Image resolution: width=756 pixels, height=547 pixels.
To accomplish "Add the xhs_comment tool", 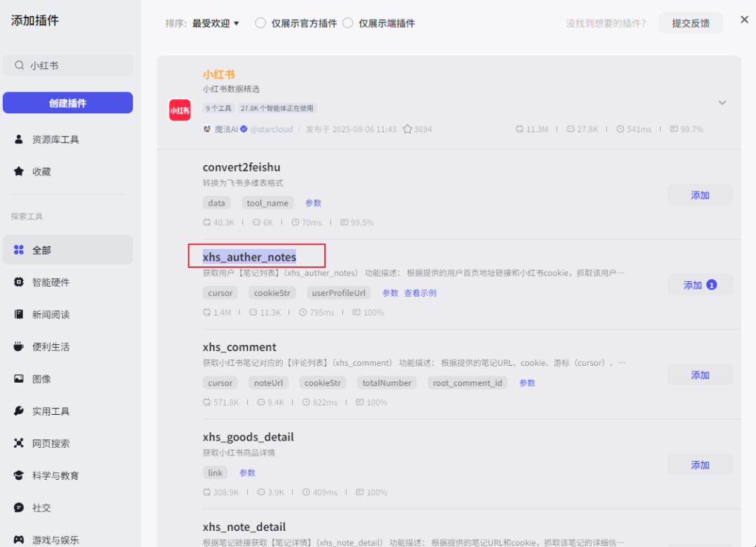I will point(700,374).
